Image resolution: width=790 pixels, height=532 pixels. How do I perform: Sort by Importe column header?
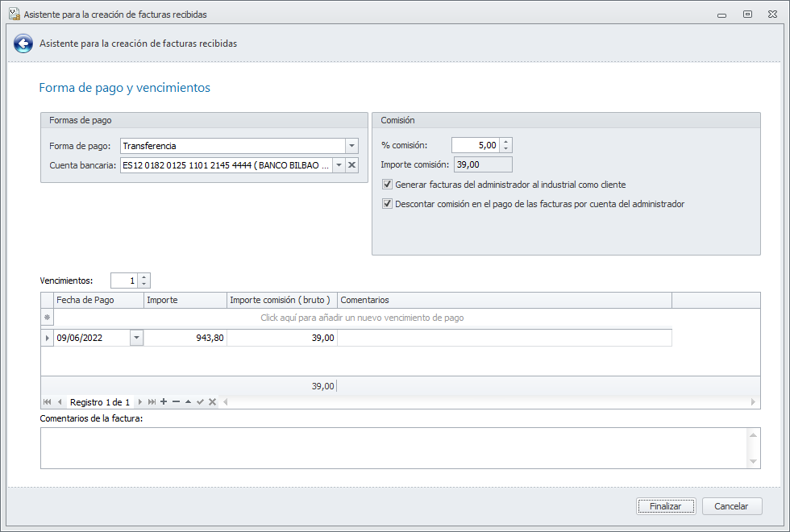[185, 300]
